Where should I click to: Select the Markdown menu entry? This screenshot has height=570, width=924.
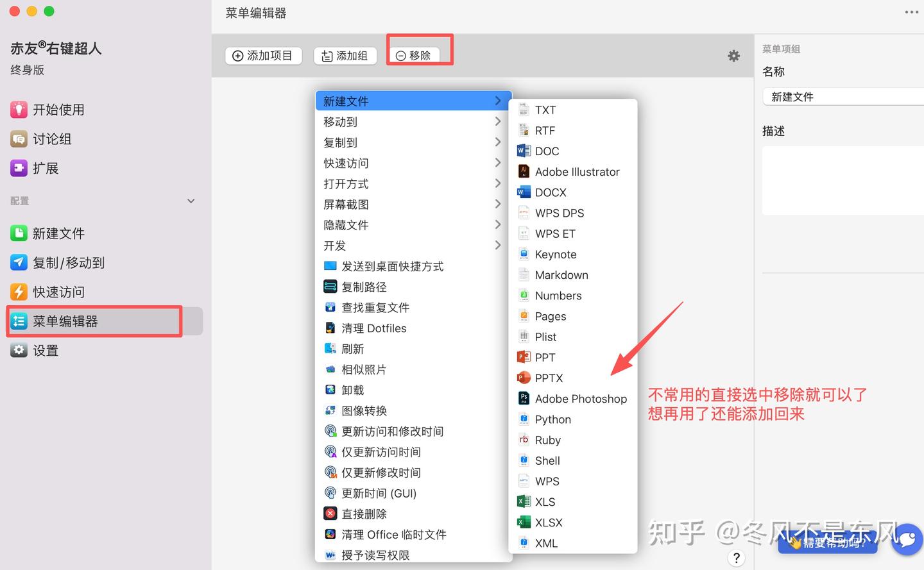pos(573,275)
